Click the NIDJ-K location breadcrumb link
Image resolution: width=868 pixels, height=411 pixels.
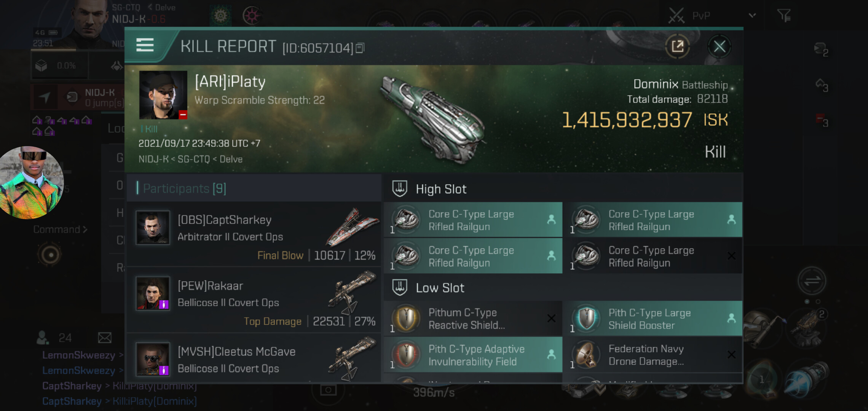pyautogui.click(x=153, y=159)
